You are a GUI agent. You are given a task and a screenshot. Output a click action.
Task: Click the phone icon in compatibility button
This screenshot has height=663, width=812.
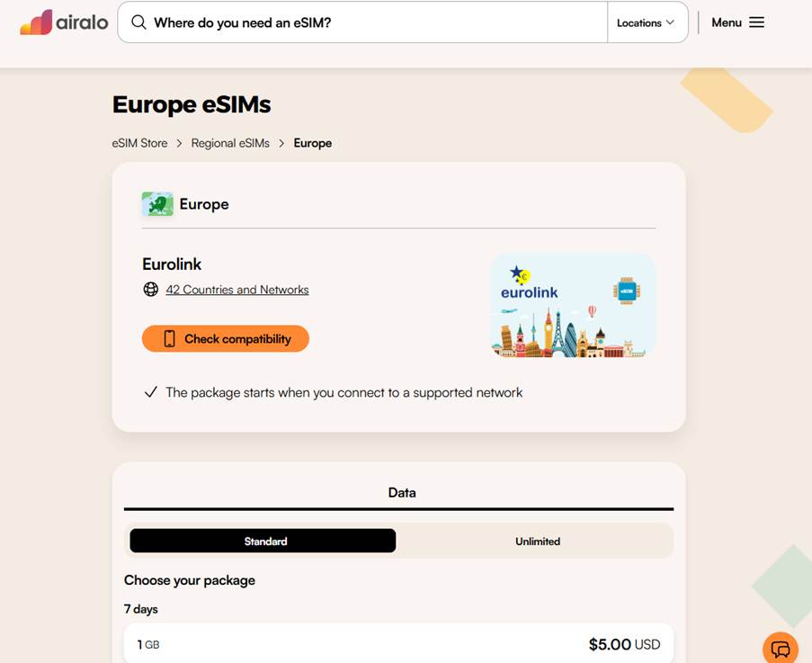tap(169, 339)
